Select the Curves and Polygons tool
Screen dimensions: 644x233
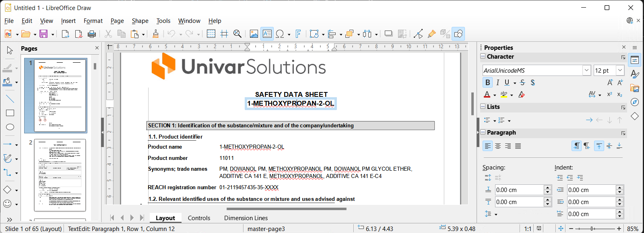tap(8, 158)
